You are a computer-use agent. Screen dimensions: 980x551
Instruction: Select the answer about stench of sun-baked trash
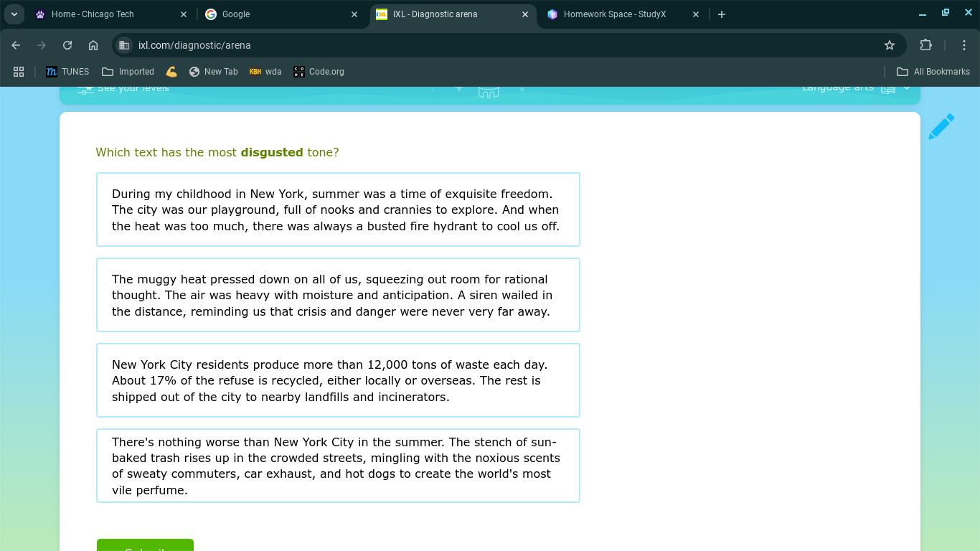click(x=338, y=466)
